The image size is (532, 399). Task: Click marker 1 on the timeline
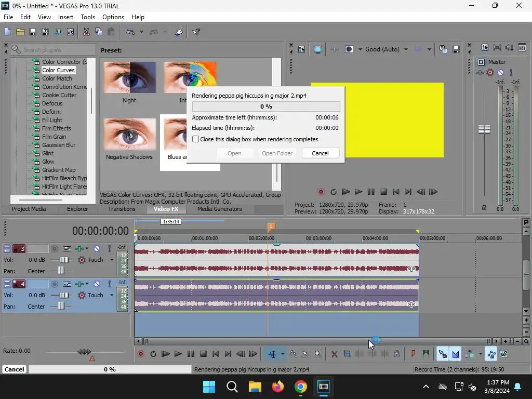(271, 227)
